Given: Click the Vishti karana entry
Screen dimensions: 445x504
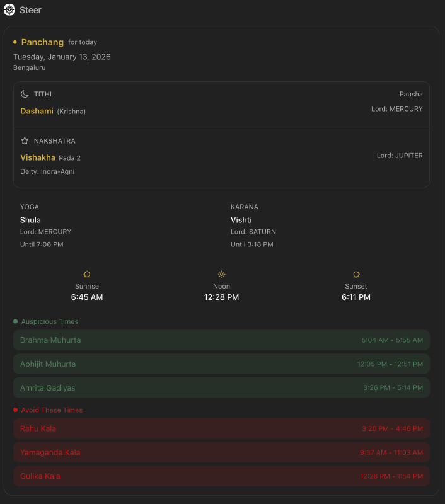Looking at the screenshot, I should 241,220.
